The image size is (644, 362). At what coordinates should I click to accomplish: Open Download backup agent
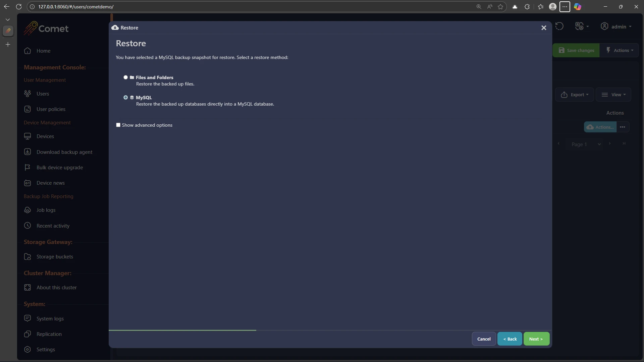(x=64, y=152)
